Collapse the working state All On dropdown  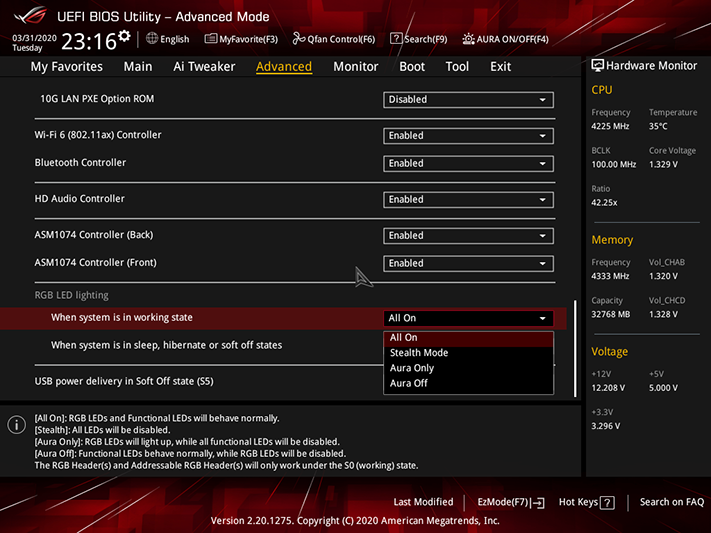[x=468, y=318]
